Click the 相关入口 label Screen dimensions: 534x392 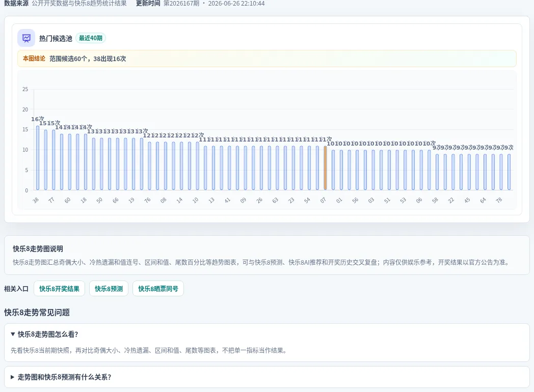coord(16,289)
